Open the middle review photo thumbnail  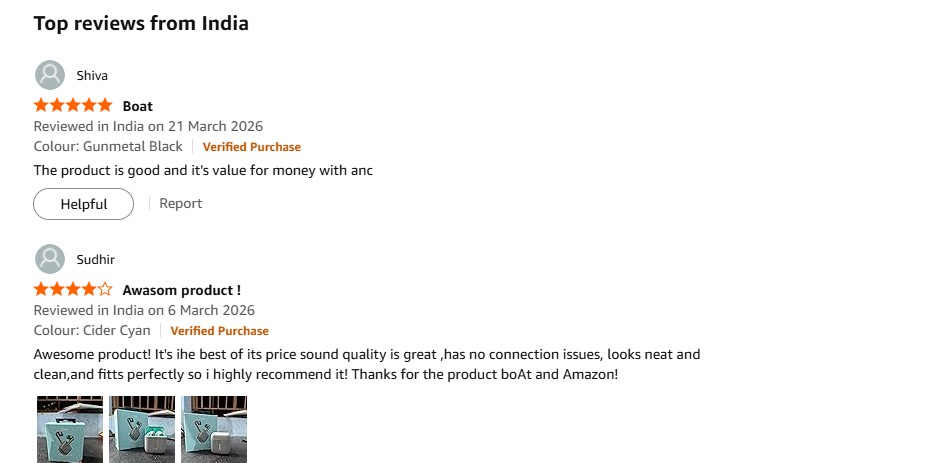tap(142, 429)
